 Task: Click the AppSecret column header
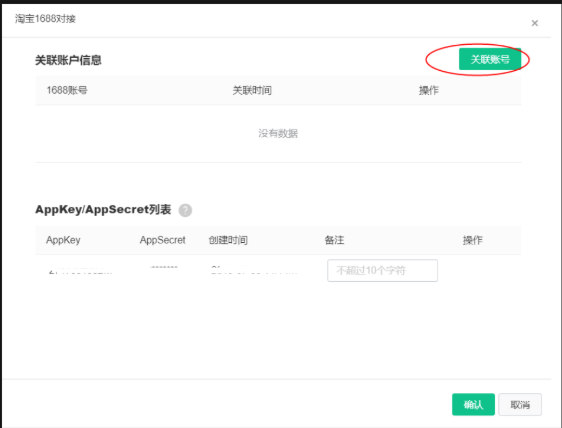pos(162,240)
